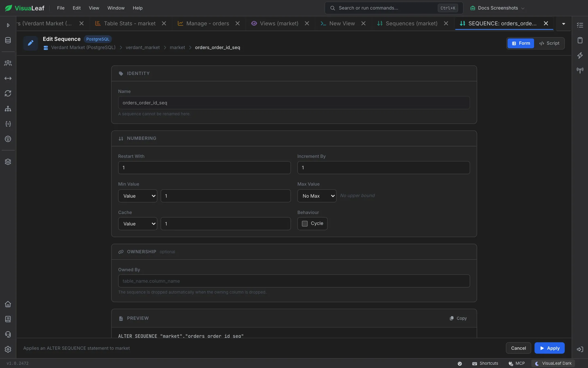This screenshot has height=368, width=588.
Task: Click the sign-out arrow icon at bottom right
Action: (580, 349)
